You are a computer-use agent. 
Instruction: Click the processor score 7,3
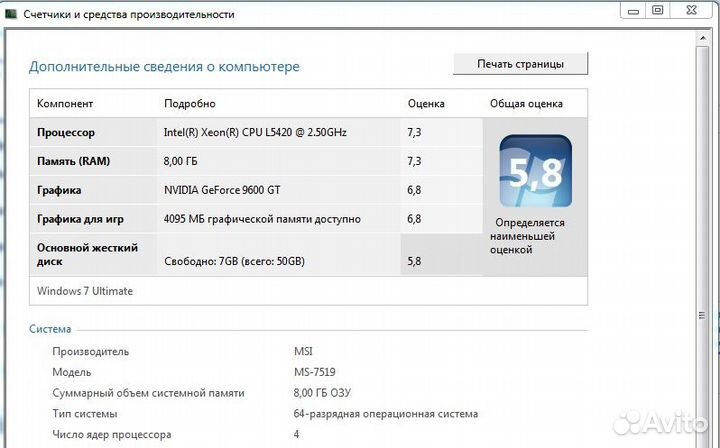coord(414,132)
